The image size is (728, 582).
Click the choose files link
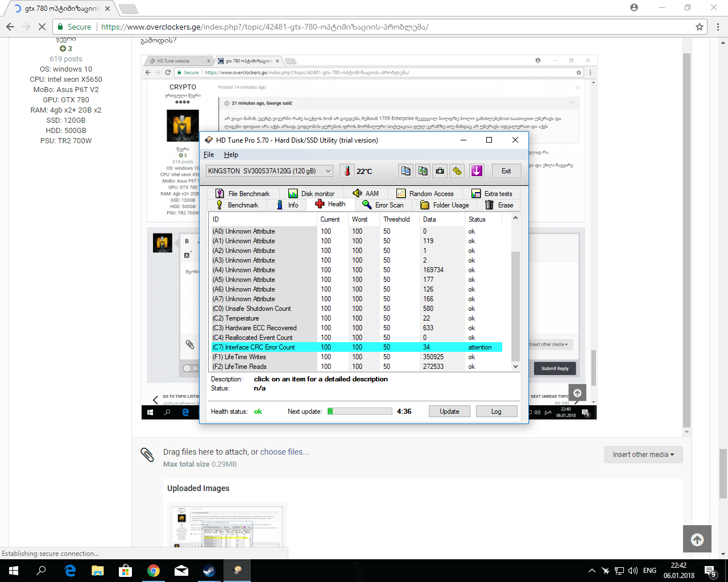point(284,452)
